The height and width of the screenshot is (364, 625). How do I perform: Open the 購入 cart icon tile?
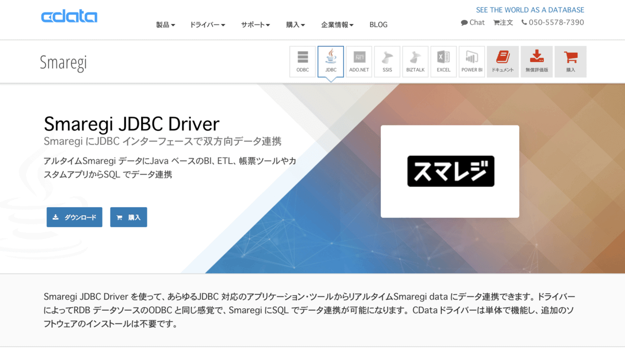pos(570,61)
